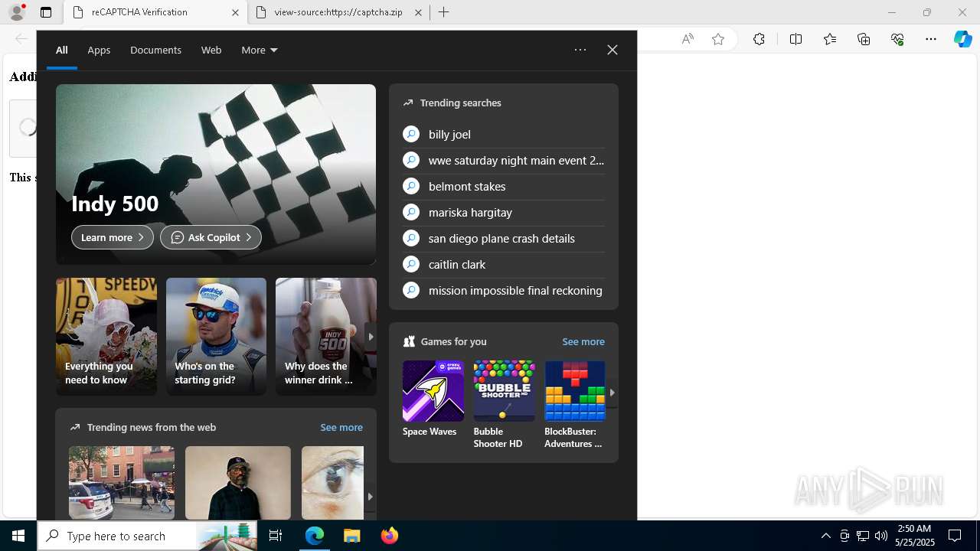Select the Documents search filter
The image size is (980, 551).
tap(155, 50)
